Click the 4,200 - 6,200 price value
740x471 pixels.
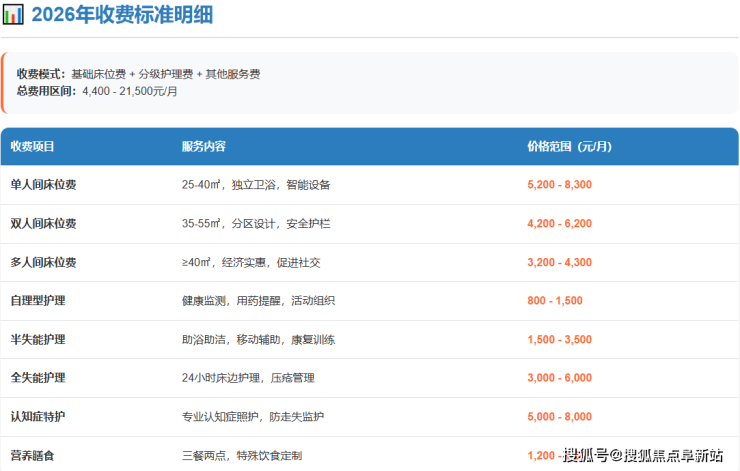pos(560,224)
